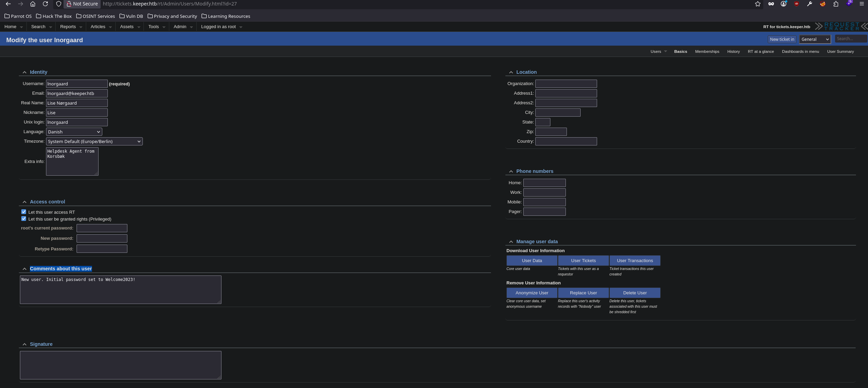Collapse the Phone numbers section
Screen dimensions: 868x388
click(511, 171)
